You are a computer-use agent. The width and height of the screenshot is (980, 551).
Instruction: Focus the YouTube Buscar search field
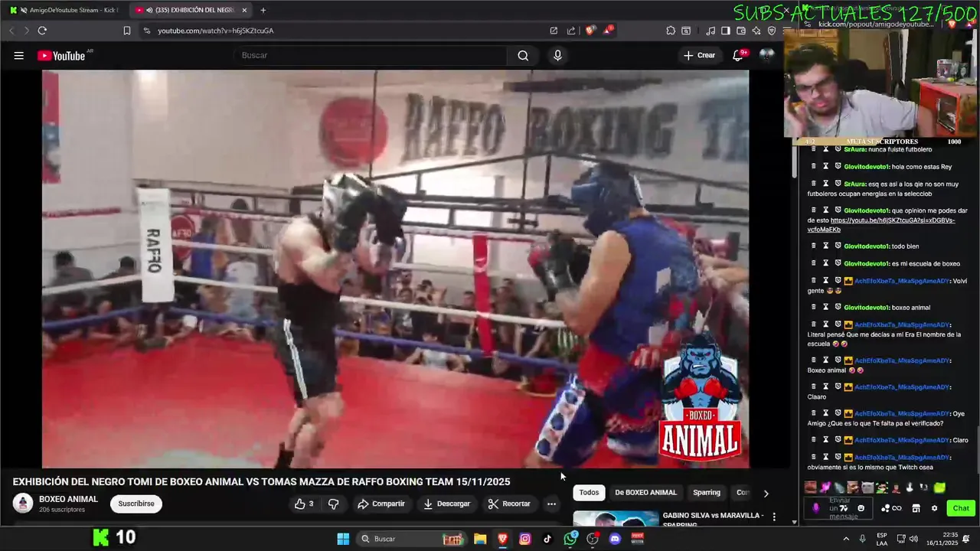tap(370, 55)
